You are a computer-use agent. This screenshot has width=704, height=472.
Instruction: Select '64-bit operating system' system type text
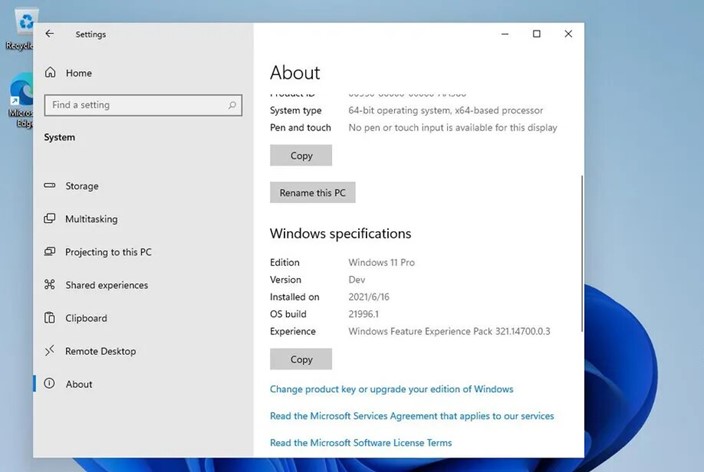pyautogui.click(x=446, y=110)
